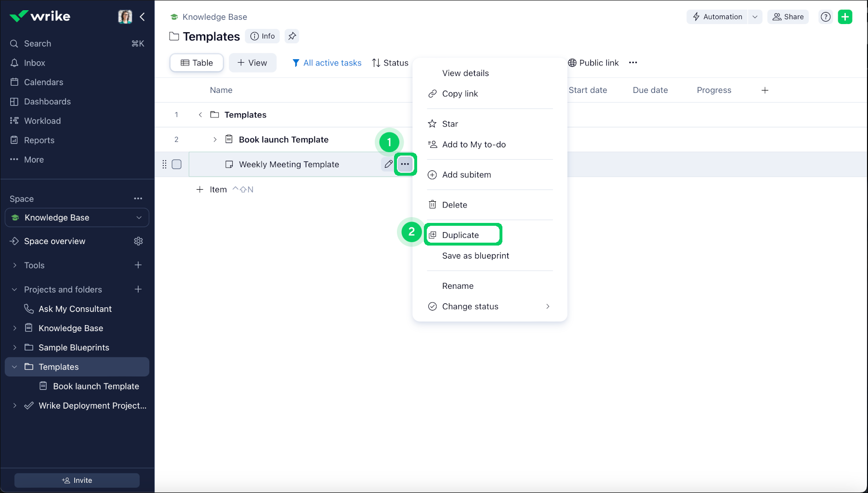The height and width of the screenshot is (493, 868).
Task: Select Duplicate from the context menu
Action: [x=461, y=234]
